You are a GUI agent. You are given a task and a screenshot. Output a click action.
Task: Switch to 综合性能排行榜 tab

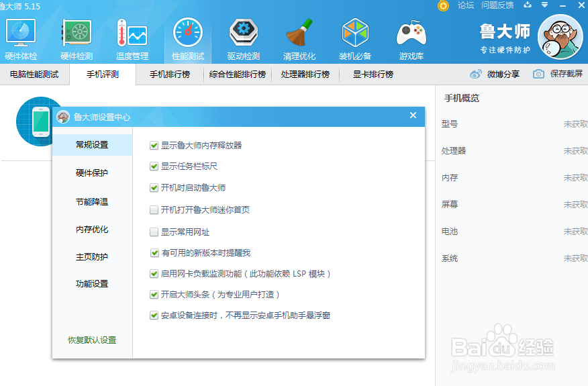(238, 75)
